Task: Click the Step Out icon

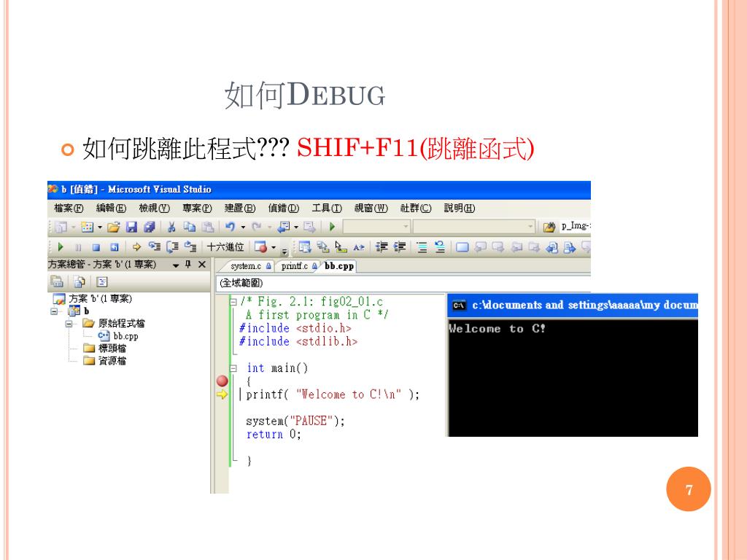Action: 190,246
